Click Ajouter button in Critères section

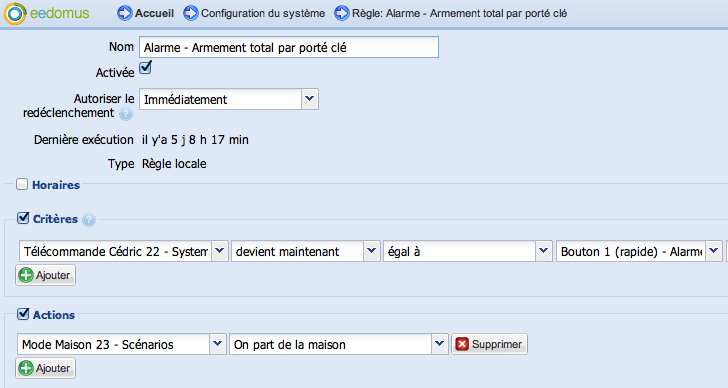(46, 275)
